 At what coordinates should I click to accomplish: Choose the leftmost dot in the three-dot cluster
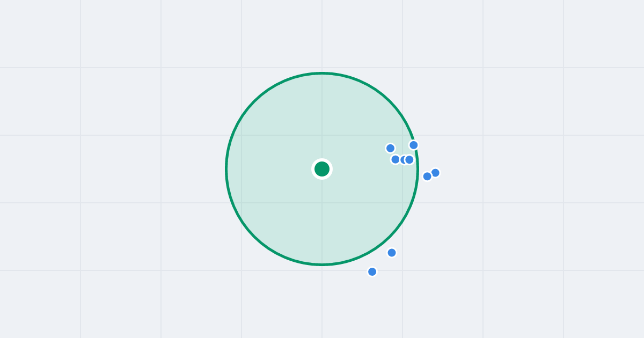(x=396, y=159)
